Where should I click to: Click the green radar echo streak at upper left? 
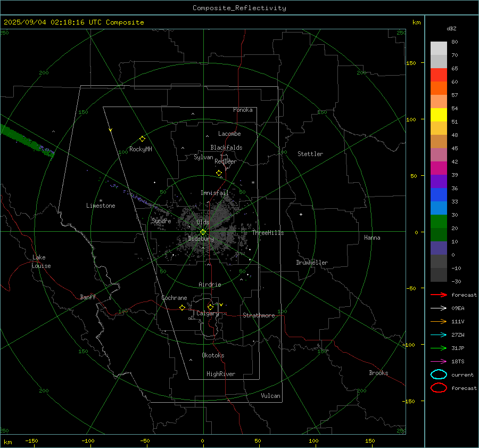[27, 140]
